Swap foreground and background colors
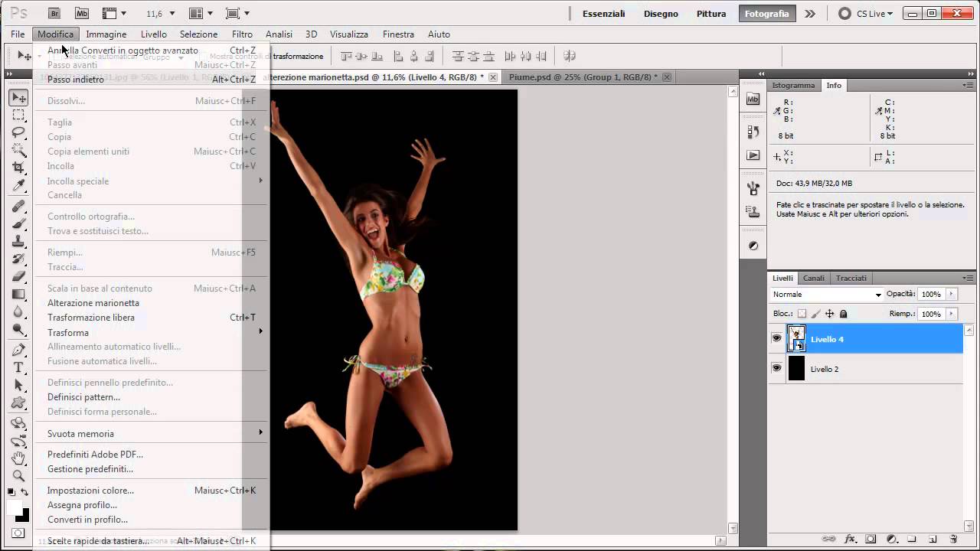 click(x=25, y=492)
